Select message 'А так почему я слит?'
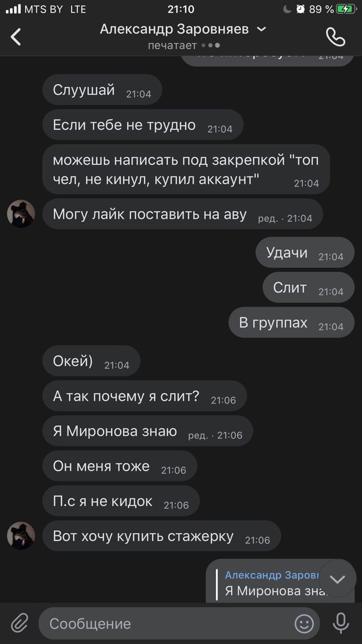 click(x=145, y=396)
